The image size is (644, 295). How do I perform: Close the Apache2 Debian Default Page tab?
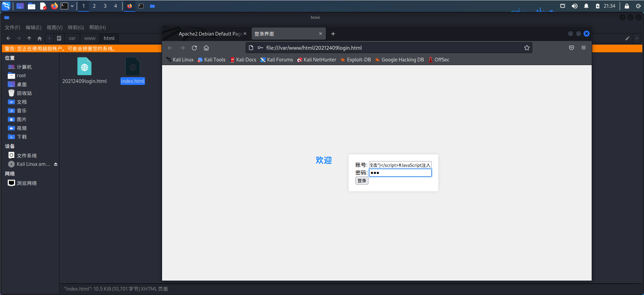245,34
